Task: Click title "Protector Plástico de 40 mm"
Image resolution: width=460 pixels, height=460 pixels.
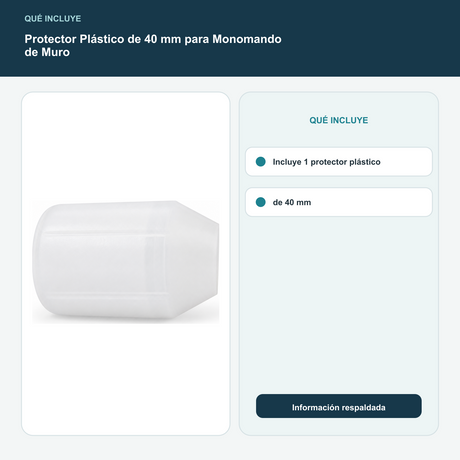Action: pos(103,39)
